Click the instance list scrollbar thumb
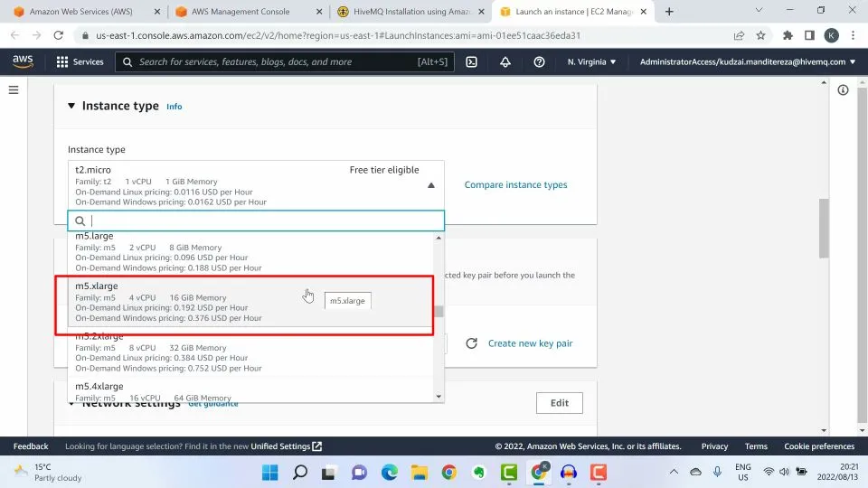The height and width of the screenshot is (488, 868). point(439,312)
